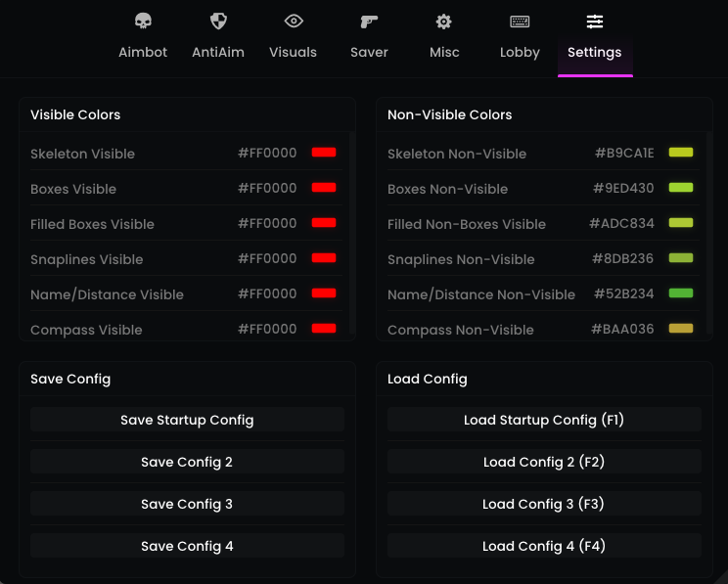The height and width of the screenshot is (584, 728).
Task: Click the skull icon for Aimbot
Action: tap(143, 22)
